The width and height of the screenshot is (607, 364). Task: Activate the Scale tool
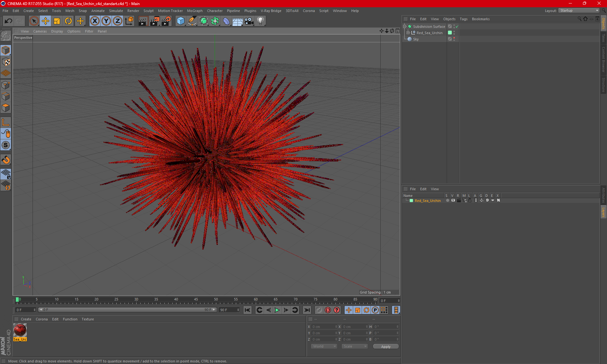click(x=57, y=21)
